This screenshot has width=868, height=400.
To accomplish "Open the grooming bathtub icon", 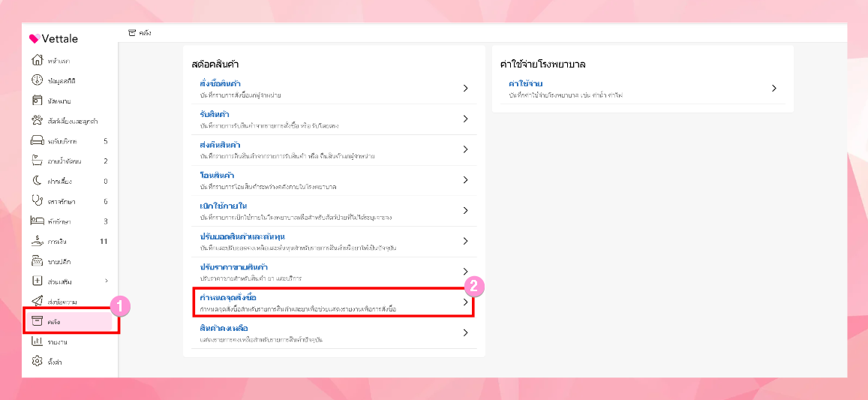I will coord(37,161).
